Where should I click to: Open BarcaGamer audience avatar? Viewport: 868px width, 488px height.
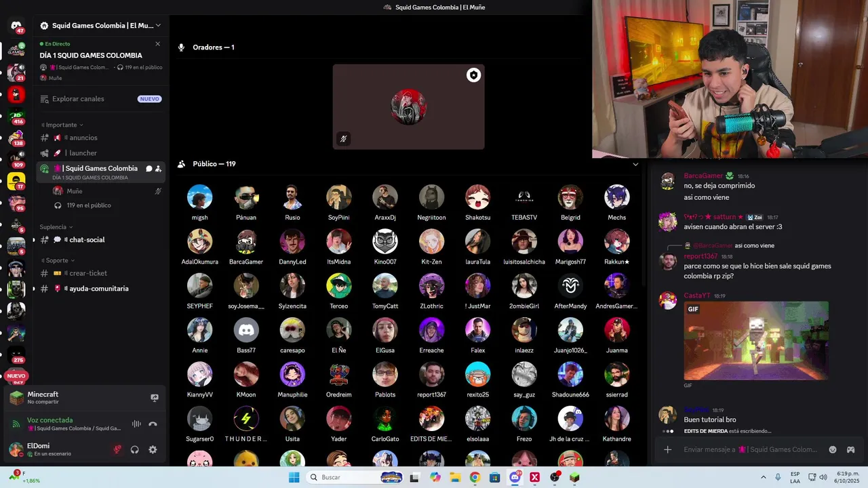coord(246,241)
